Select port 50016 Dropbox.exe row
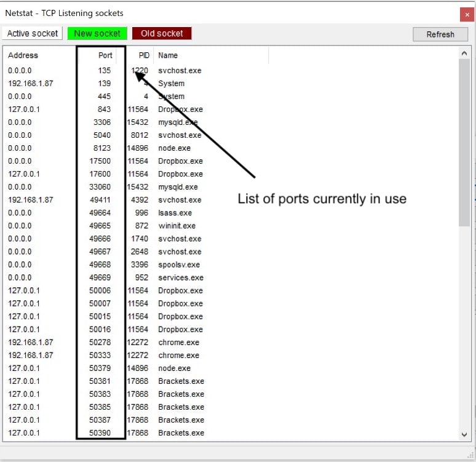The width and height of the screenshot is (476, 462). tap(105, 329)
